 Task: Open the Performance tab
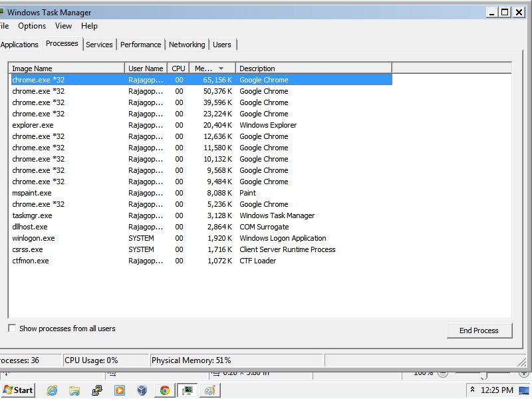coord(140,45)
